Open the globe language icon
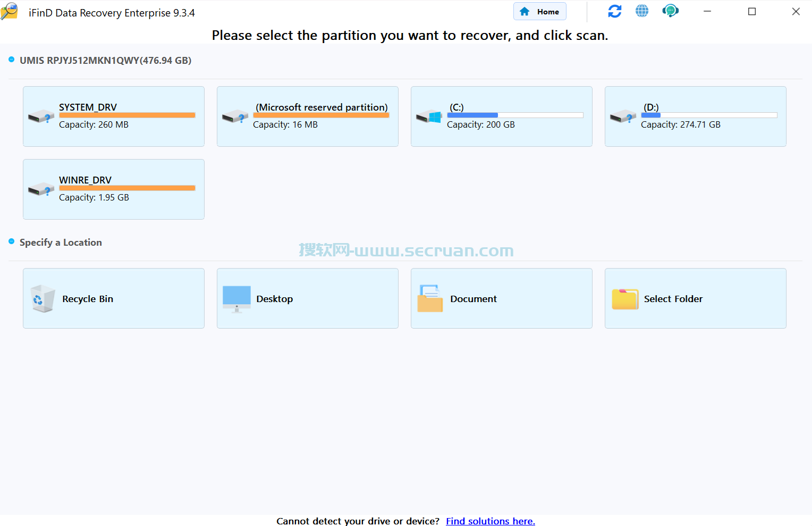812x526 pixels. tap(642, 11)
